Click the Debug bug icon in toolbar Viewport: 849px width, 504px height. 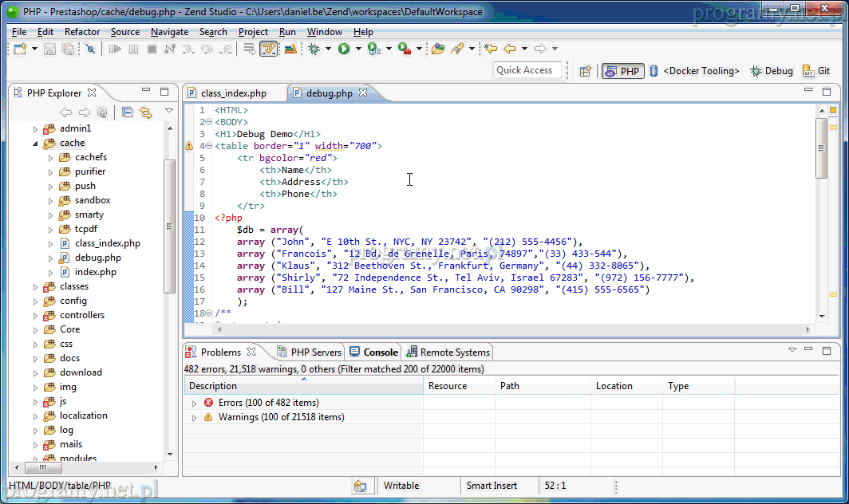314,49
